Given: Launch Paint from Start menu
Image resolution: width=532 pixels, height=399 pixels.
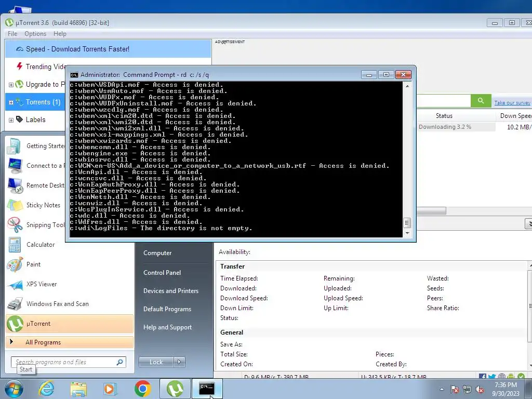Looking at the screenshot, I should 70,264.
